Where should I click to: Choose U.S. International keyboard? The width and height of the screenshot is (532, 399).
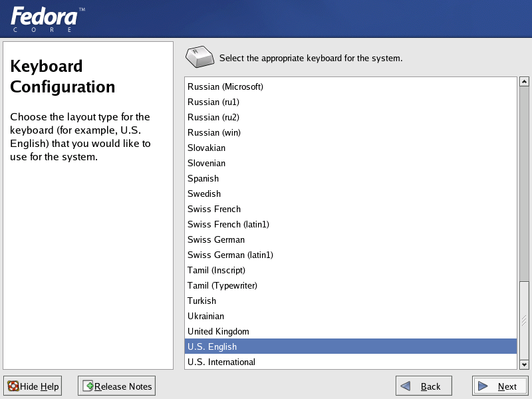click(350, 362)
